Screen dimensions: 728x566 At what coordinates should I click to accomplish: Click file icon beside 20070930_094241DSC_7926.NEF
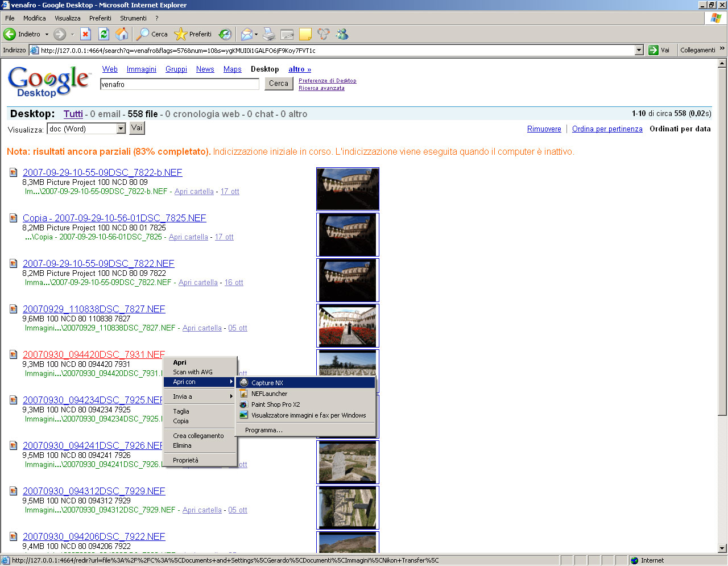click(x=13, y=445)
